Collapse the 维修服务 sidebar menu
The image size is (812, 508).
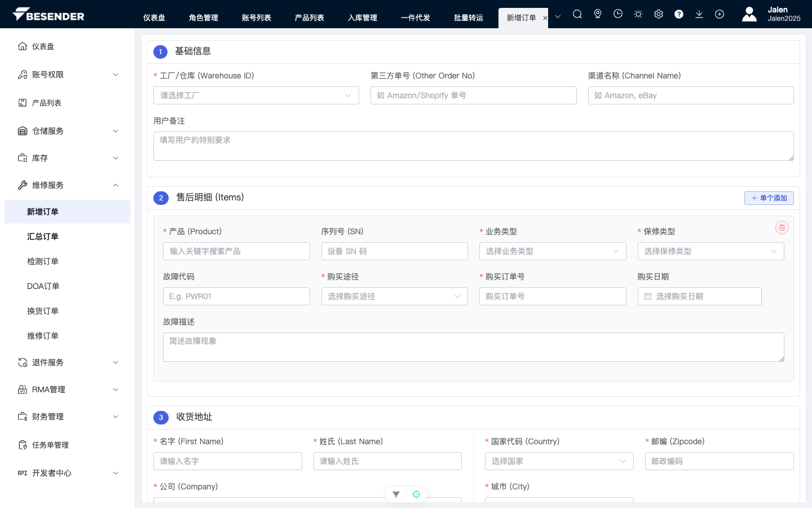pyautogui.click(x=116, y=185)
